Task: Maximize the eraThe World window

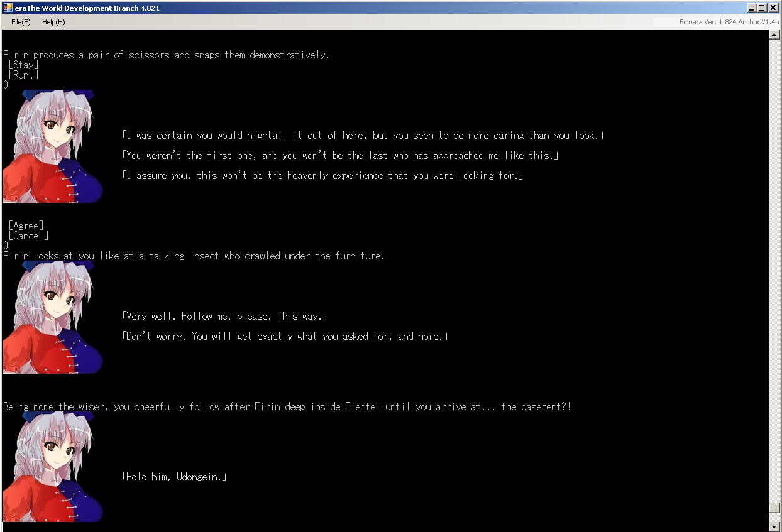Action: (762, 8)
